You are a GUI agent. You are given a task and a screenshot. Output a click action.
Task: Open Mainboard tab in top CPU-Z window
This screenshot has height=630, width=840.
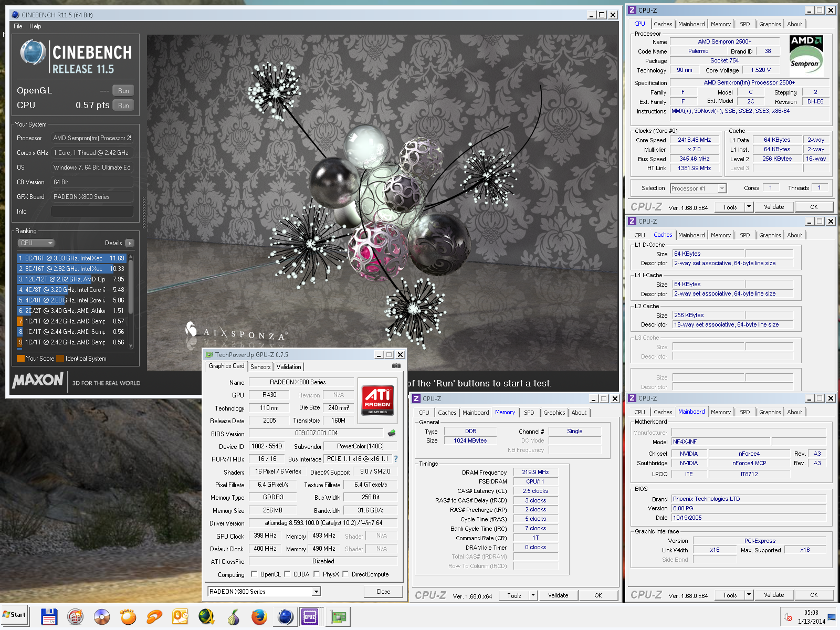click(x=691, y=24)
